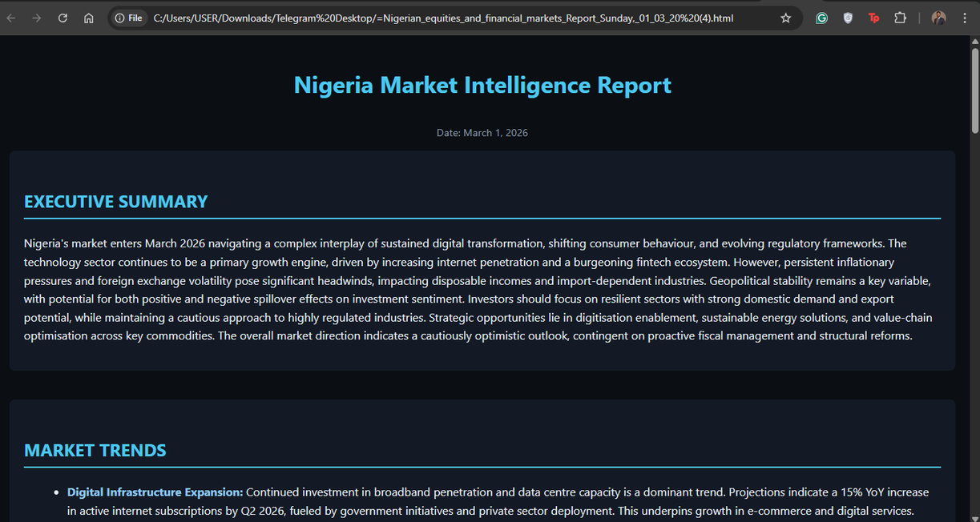View the File site information chip
The height and width of the screenshot is (522, 980).
click(129, 18)
